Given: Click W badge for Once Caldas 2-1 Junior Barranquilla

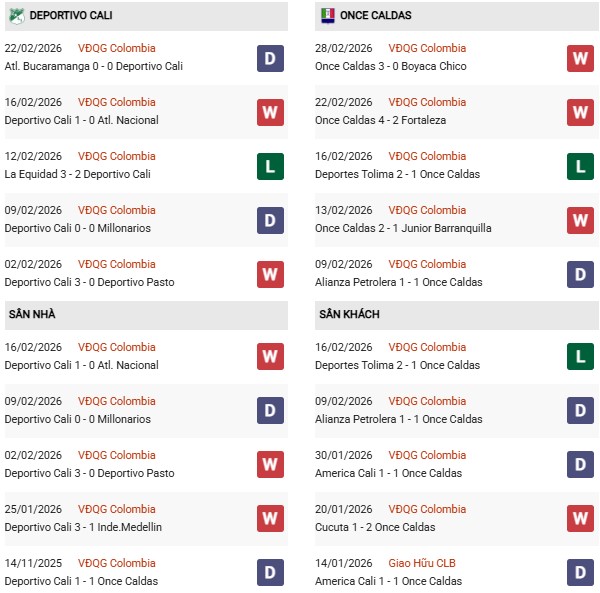Looking at the screenshot, I should tap(580, 219).
